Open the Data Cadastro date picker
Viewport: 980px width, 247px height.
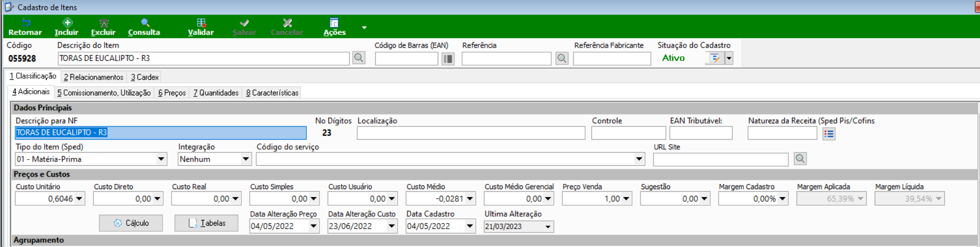pyautogui.click(x=470, y=226)
